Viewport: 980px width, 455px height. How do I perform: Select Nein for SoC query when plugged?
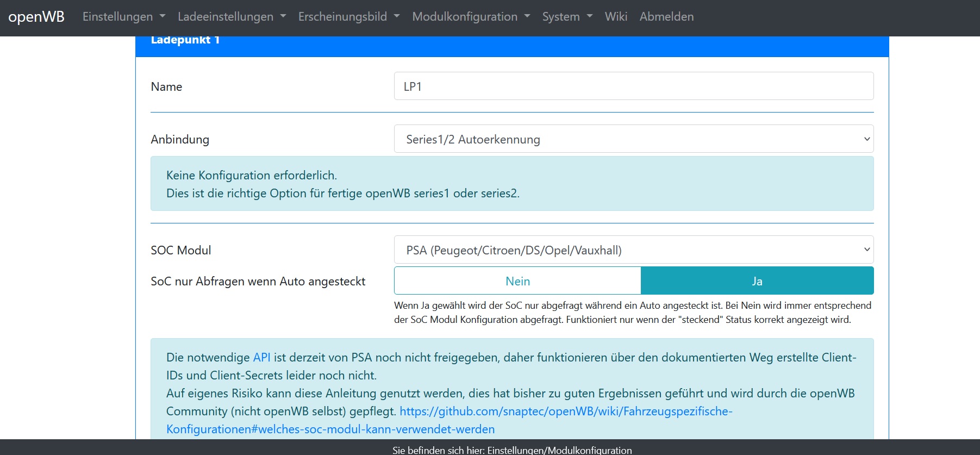point(517,281)
